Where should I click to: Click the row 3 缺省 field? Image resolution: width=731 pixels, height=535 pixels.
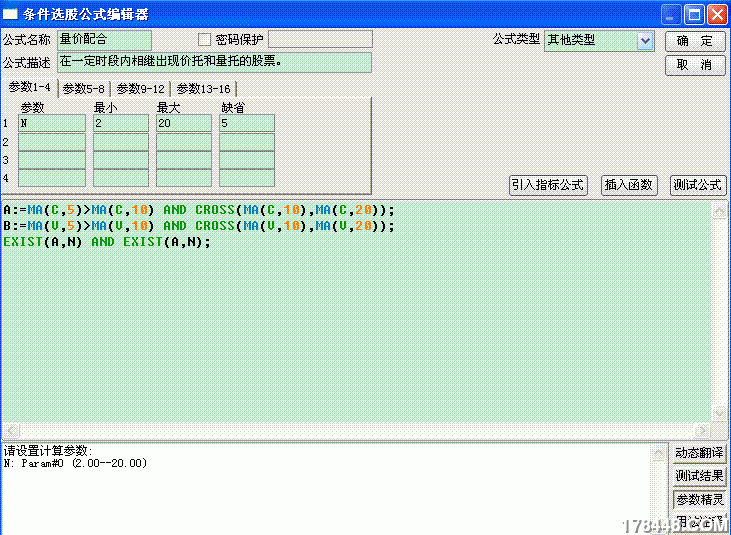click(x=247, y=160)
